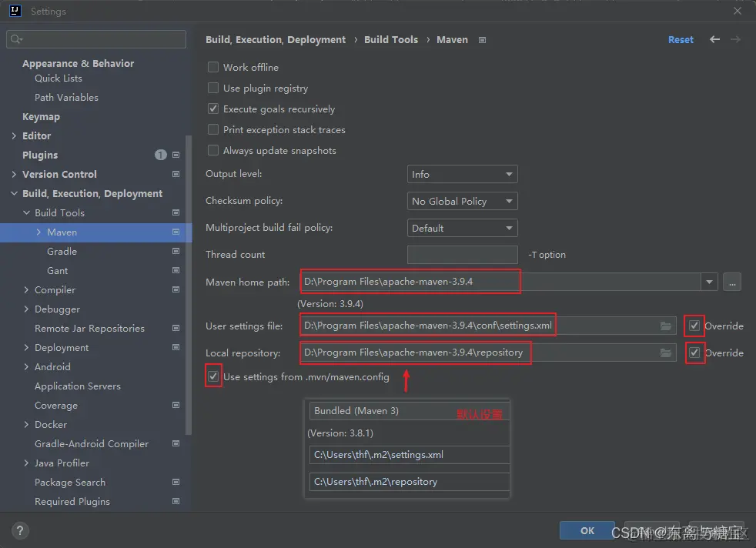The image size is (756, 548).
Task: Click the OK button
Action: tap(587, 530)
